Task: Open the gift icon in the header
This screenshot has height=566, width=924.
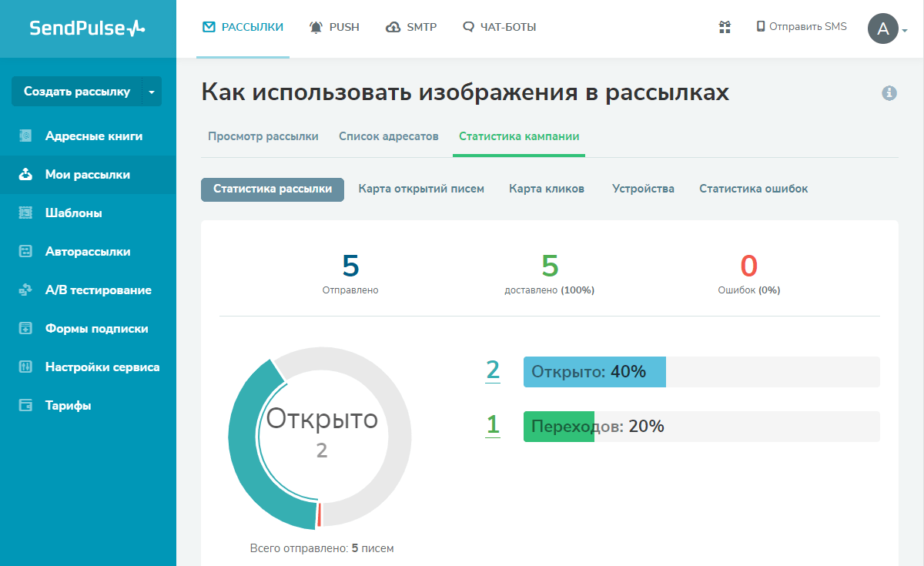Action: [x=725, y=27]
